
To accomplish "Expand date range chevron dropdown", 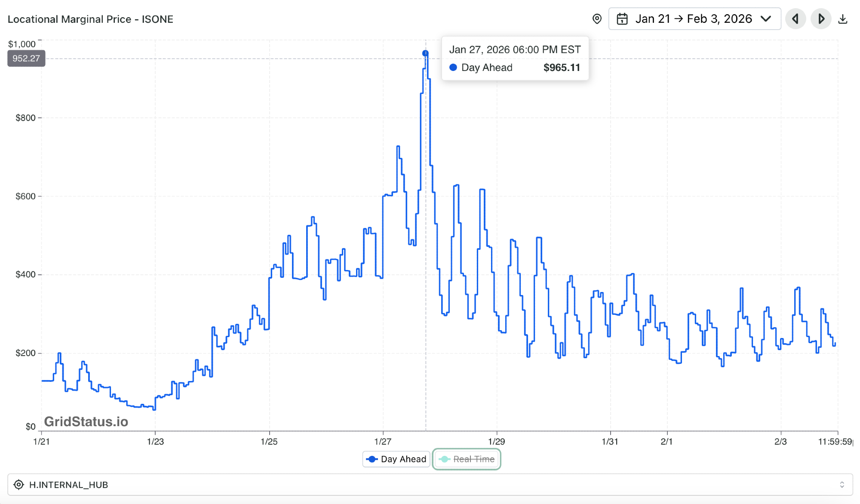I will (x=765, y=19).
